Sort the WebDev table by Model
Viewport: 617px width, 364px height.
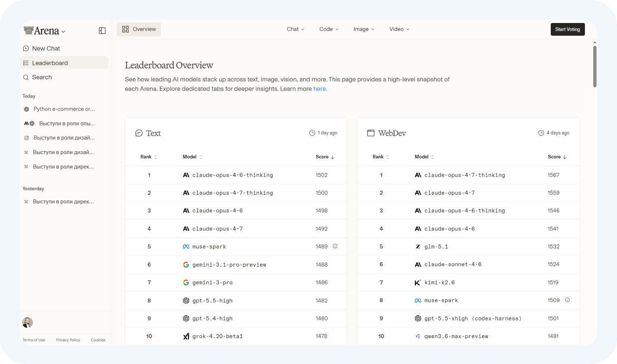pyautogui.click(x=424, y=157)
